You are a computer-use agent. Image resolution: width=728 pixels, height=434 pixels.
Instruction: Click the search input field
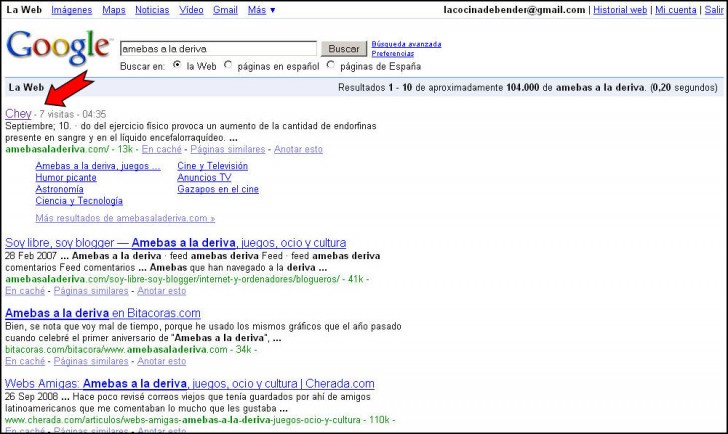pos(217,48)
